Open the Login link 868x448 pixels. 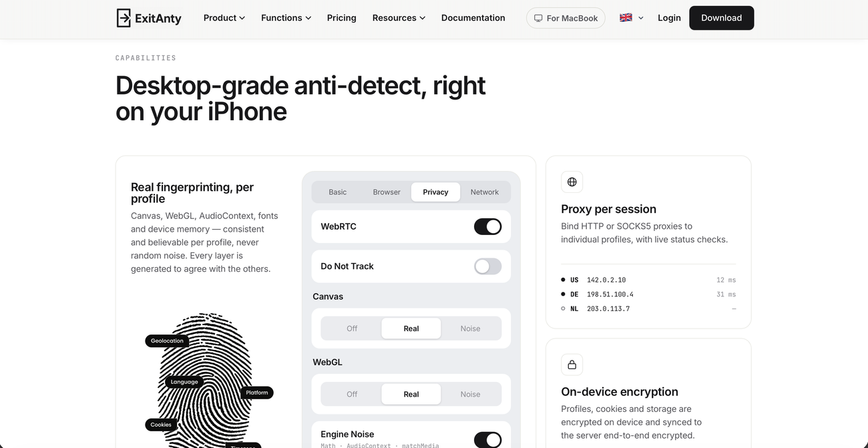669,18
